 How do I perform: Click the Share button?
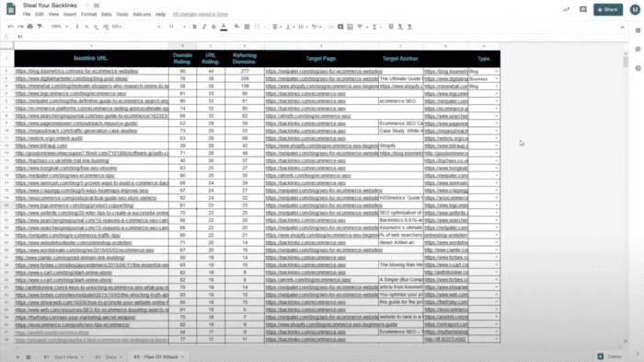(x=608, y=9)
